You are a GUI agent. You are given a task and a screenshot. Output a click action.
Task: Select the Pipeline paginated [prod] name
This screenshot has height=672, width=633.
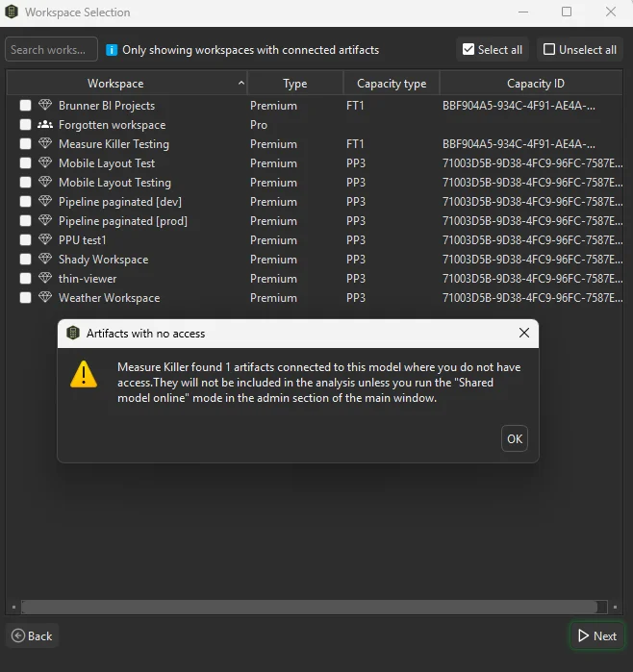[122, 221]
